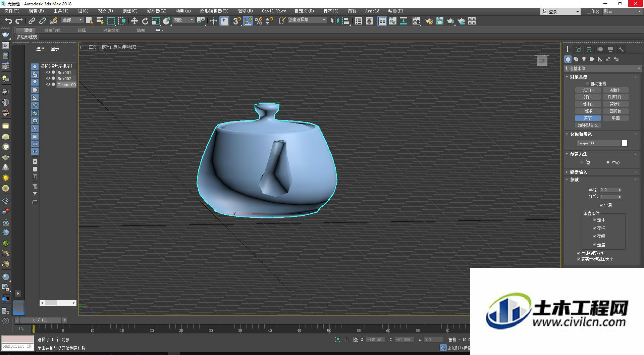Collapse the 名称和颜色 rollout
644x355 pixels.
(581, 134)
